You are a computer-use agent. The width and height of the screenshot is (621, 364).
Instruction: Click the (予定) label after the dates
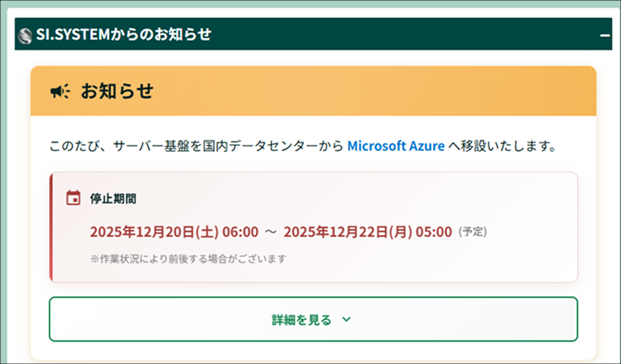(x=472, y=232)
